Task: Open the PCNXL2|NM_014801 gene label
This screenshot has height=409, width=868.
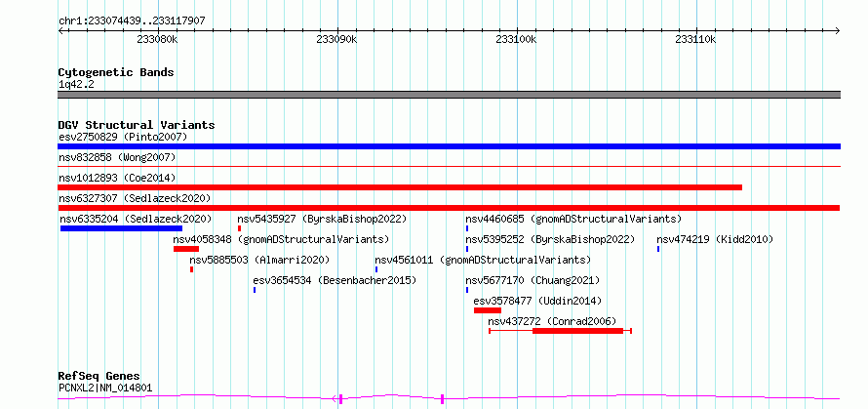Action: pos(105,388)
